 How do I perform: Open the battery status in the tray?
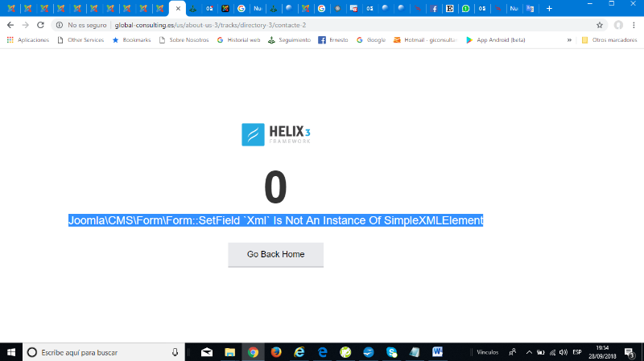point(541,352)
